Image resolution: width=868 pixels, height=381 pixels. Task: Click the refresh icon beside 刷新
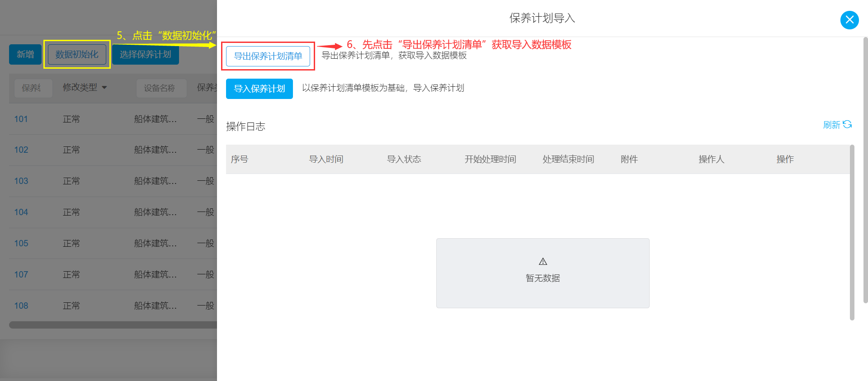click(x=847, y=124)
